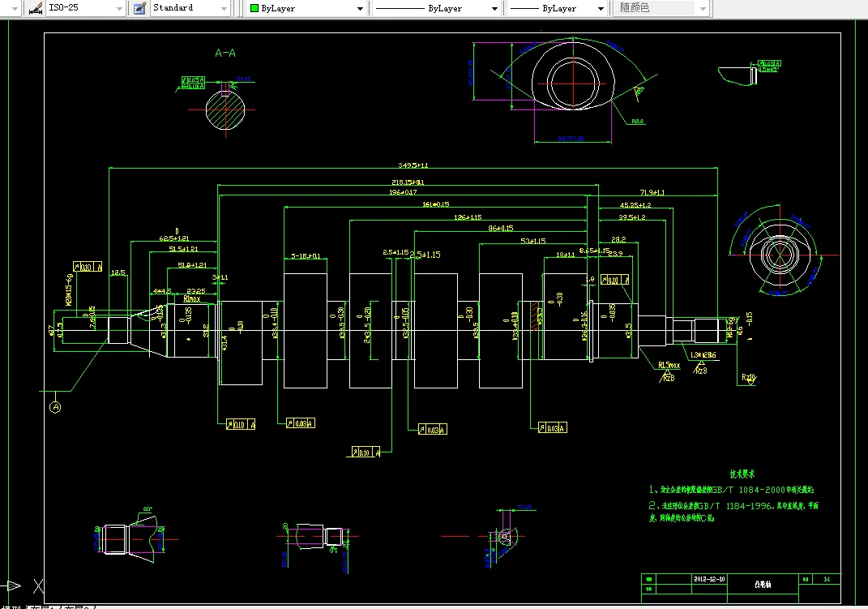Select the 349.5±1.1 overall length dimension
This screenshot has width=868, height=609.
tap(413, 165)
